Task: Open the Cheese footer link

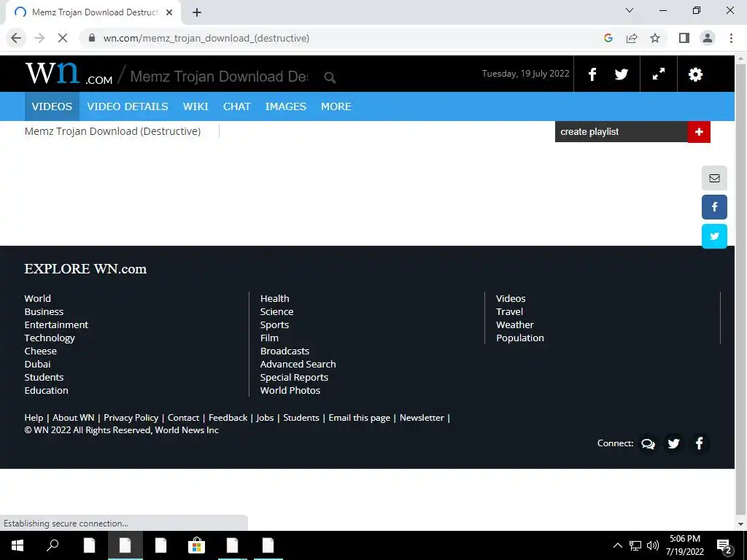Action: tap(41, 351)
